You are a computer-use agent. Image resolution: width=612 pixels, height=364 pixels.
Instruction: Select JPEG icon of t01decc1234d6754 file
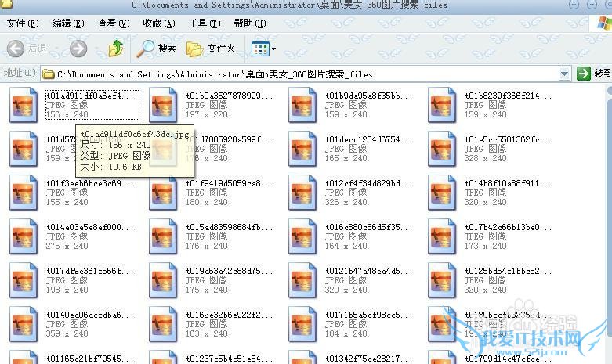[x=302, y=149]
